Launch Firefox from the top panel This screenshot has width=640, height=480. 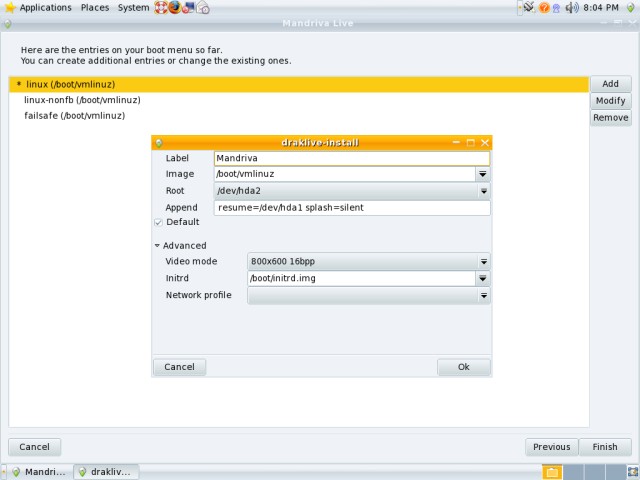tap(174, 7)
